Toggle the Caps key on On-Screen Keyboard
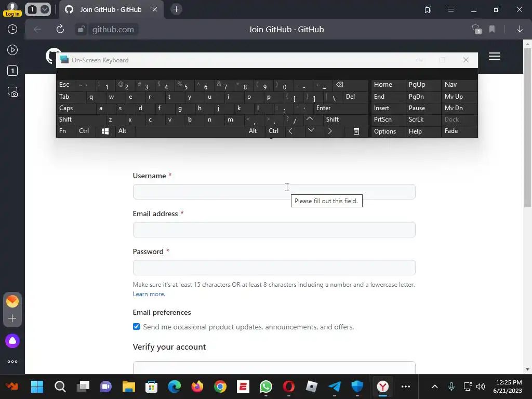Screen dimensions: 532x399 click(x=76, y=108)
